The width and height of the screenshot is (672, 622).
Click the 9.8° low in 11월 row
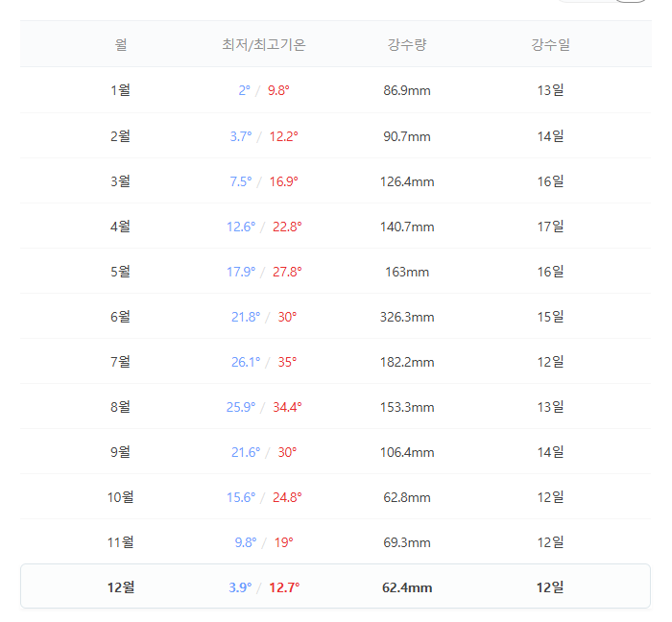point(246,542)
